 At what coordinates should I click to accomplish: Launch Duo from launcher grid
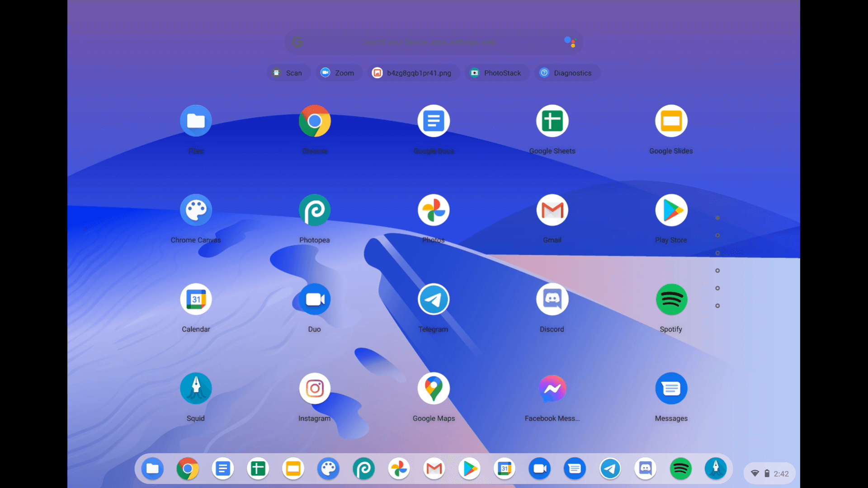click(315, 299)
